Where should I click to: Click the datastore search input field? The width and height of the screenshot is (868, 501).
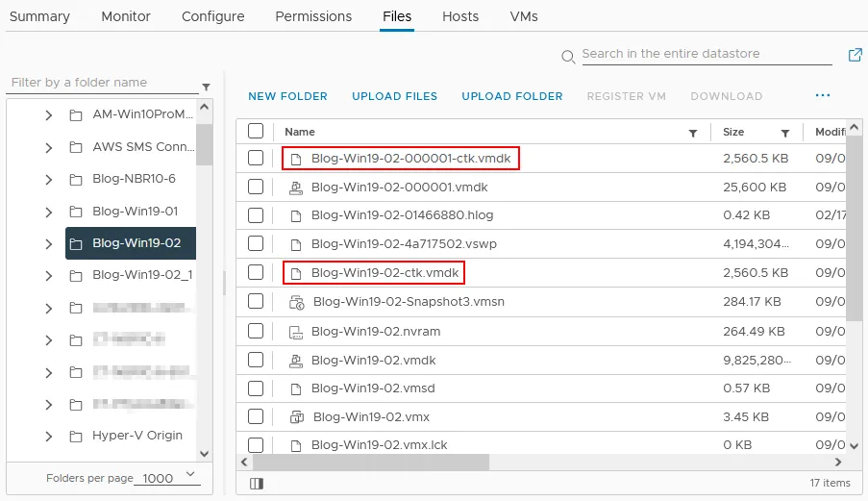(707, 54)
